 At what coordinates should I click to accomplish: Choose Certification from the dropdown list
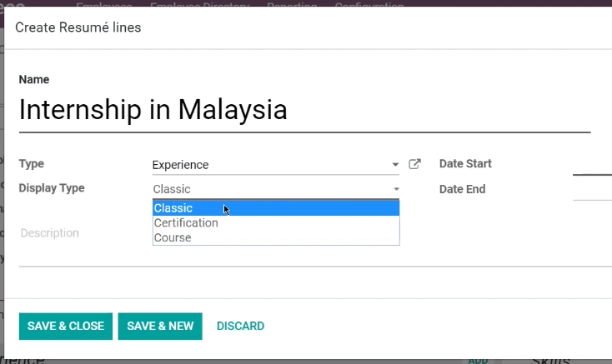[276, 223]
